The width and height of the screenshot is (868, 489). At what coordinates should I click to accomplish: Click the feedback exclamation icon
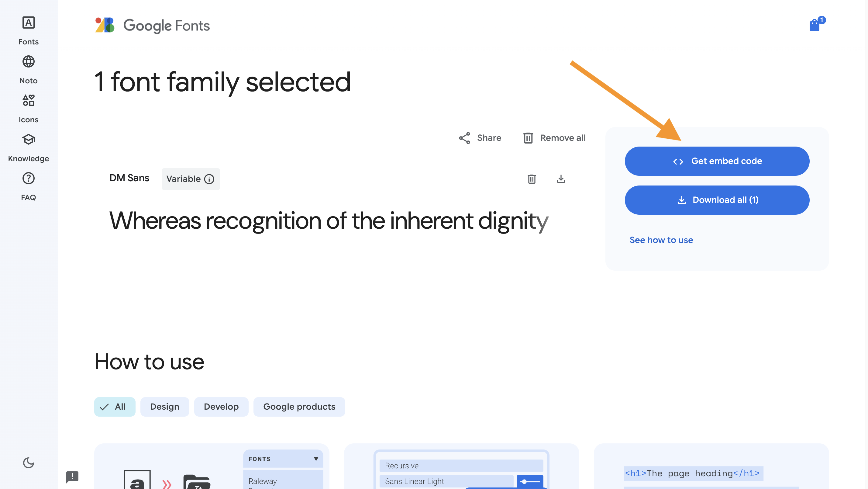[x=72, y=477]
